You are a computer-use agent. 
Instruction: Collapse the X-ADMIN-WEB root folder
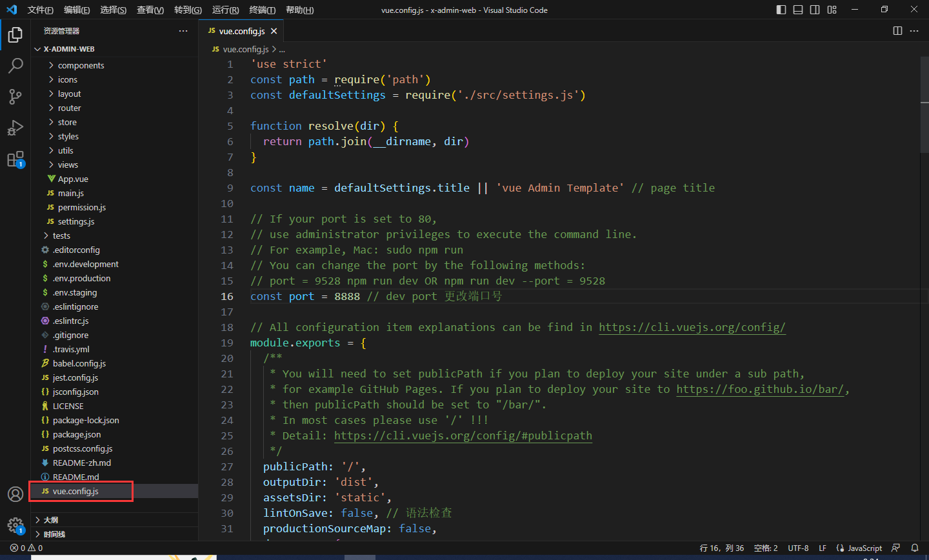coord(114,49)
